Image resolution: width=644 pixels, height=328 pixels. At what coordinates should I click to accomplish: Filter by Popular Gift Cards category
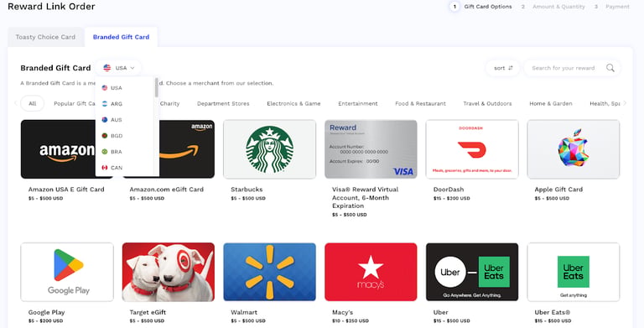(x=75, y=103)
